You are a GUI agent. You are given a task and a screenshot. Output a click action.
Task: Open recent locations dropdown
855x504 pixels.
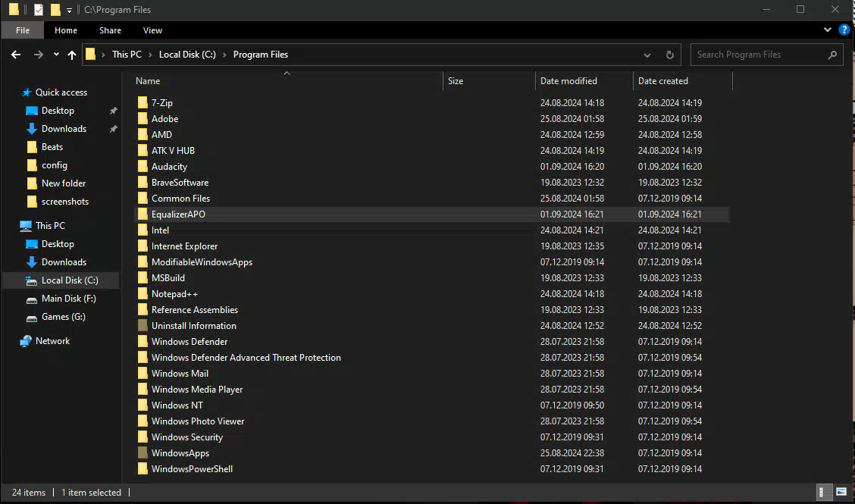[x=56, y=55]
